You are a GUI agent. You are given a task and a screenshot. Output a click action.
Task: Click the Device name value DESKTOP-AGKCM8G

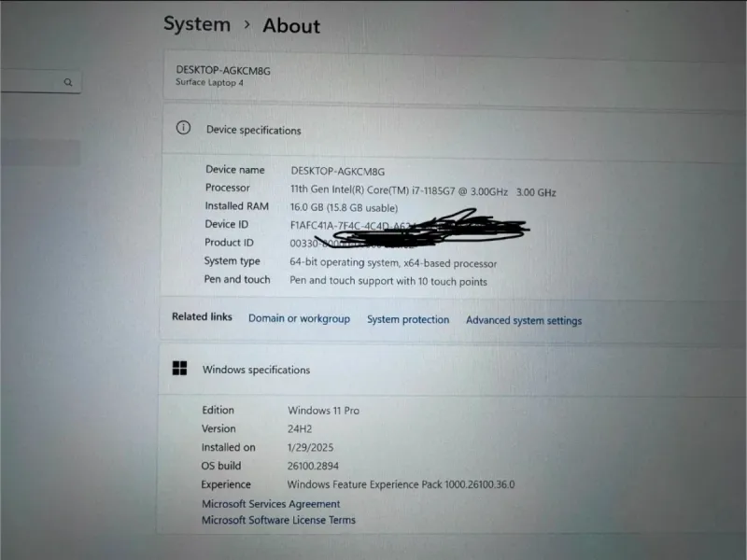(x=338, y=172)
